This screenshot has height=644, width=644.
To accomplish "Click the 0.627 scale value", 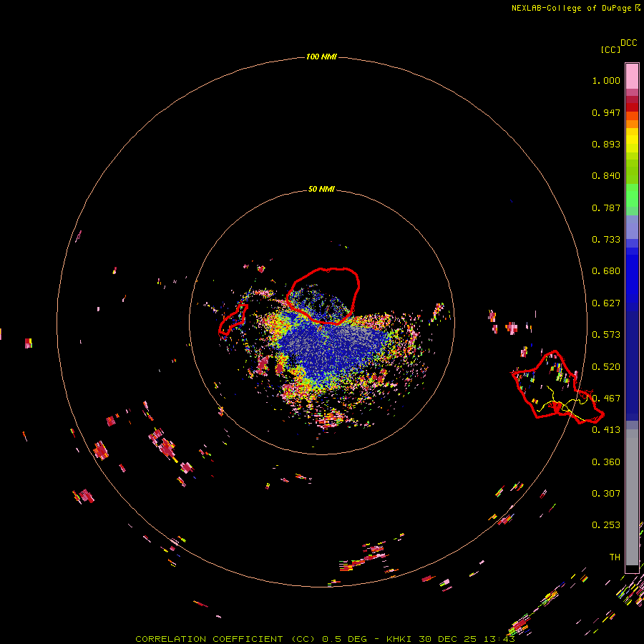I will [606, 303].
